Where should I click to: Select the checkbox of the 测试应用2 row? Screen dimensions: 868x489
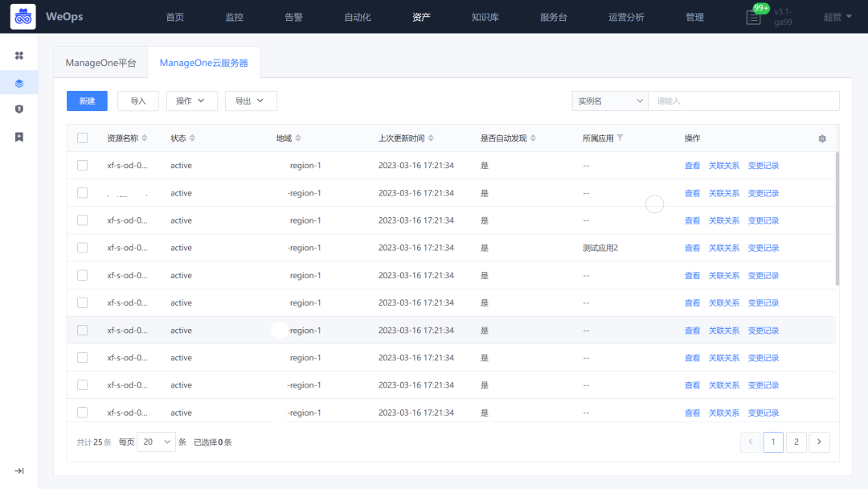click(x=82, y=247)
